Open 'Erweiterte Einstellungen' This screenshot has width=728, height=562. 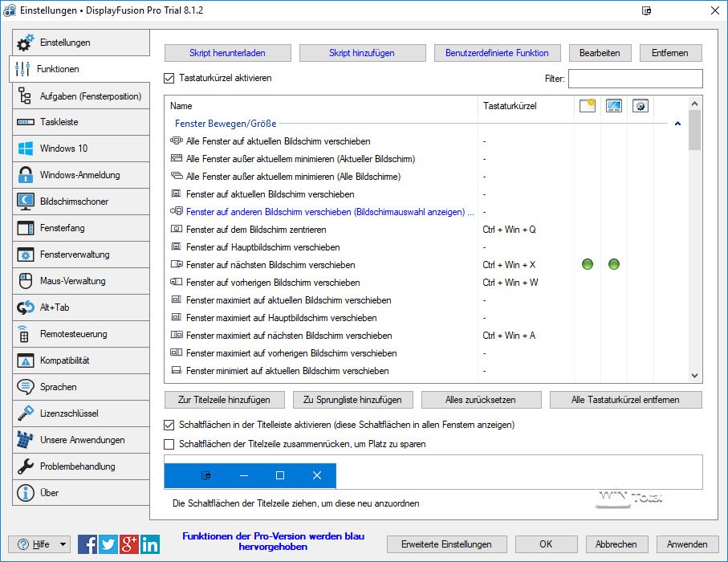pos(446,544)
